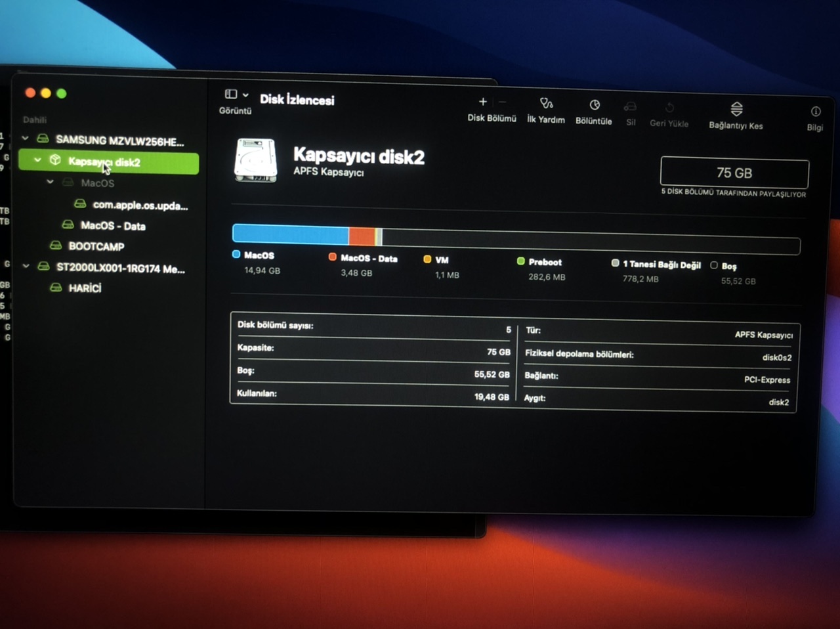
Task: Click the Geri Yükle restore icon
Action: click(669, 108)
